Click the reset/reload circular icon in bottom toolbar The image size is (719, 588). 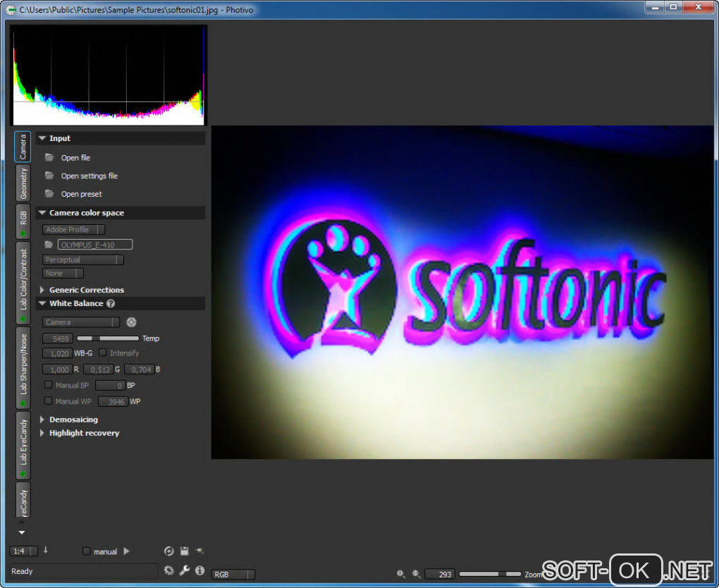168,551
